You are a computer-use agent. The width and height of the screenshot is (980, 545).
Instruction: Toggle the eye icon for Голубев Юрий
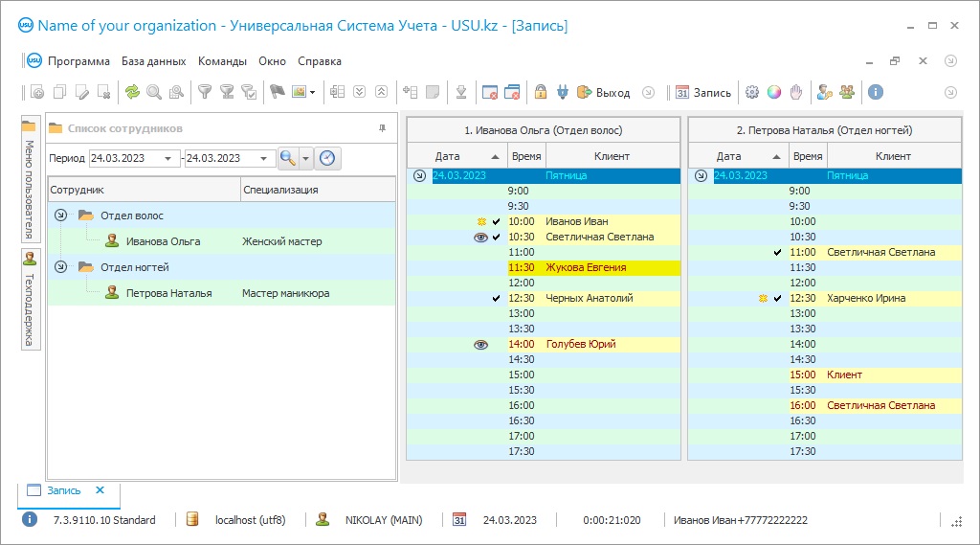click(480, 344)
